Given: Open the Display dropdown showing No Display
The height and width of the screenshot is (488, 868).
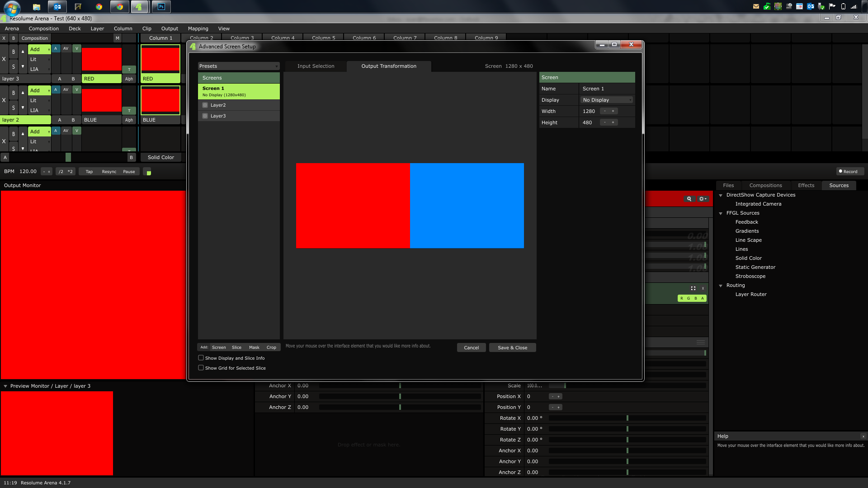Looking at the screenshot, I should (607, 100).
